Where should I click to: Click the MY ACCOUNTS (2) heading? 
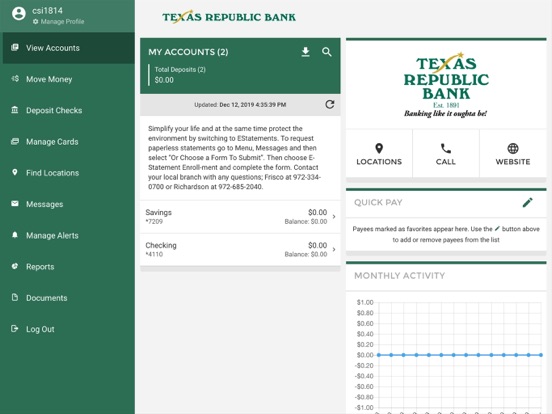(x=188, y=52)
